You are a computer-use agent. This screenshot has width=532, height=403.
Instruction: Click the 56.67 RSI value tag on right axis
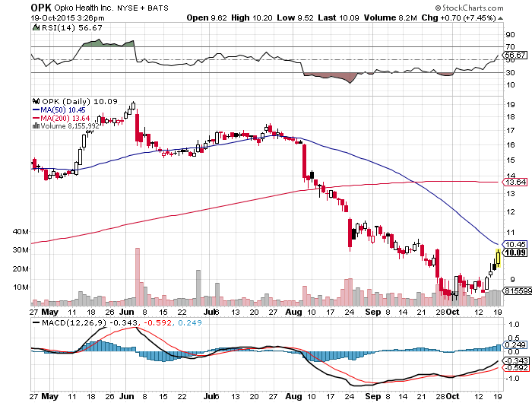point(515,55)
